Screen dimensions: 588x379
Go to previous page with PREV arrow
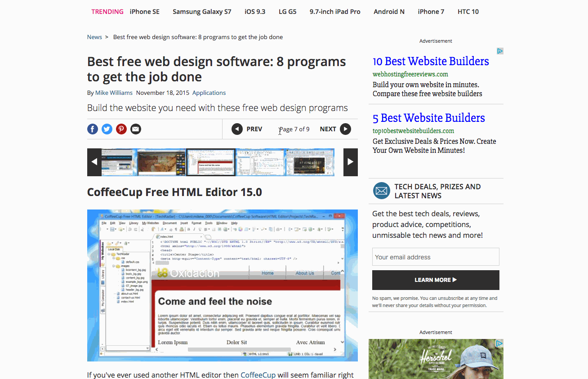(237, 129)
